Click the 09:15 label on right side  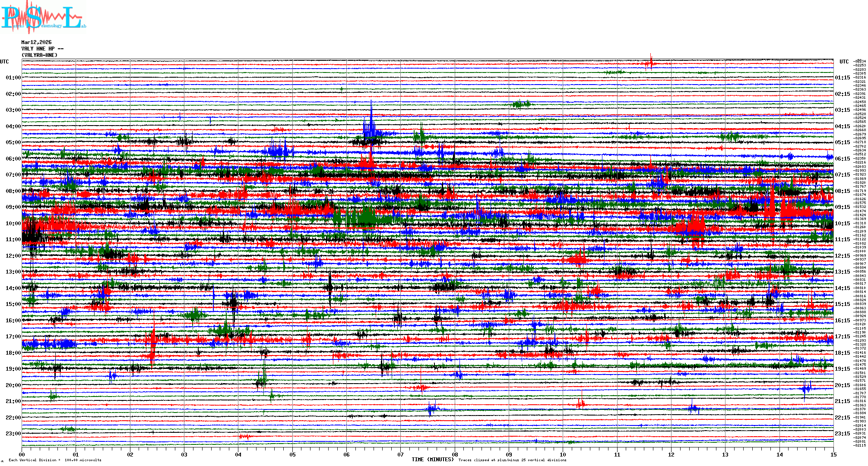pyautogui.click(x=842, y=207)
